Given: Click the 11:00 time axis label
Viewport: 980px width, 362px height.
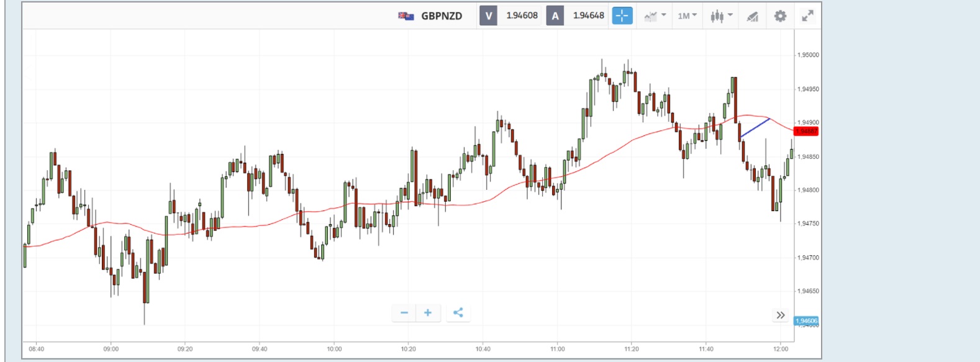Looking at the screenshot, I should 557,349.
